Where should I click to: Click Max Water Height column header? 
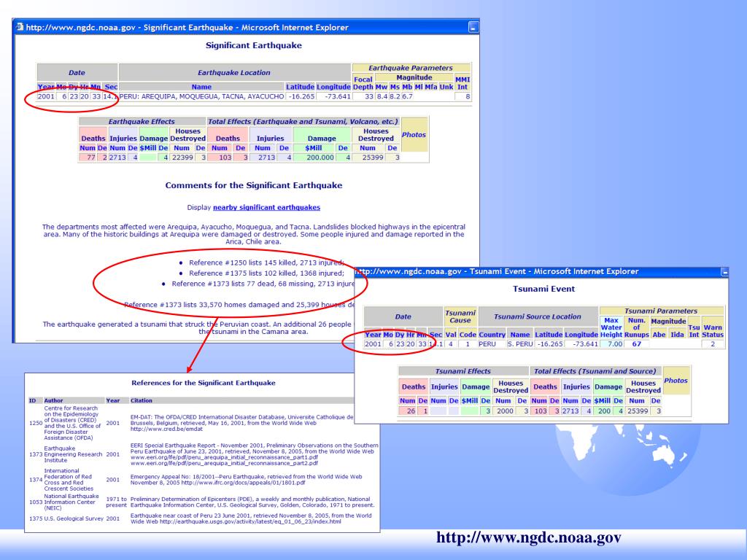[x=611, y=327]
